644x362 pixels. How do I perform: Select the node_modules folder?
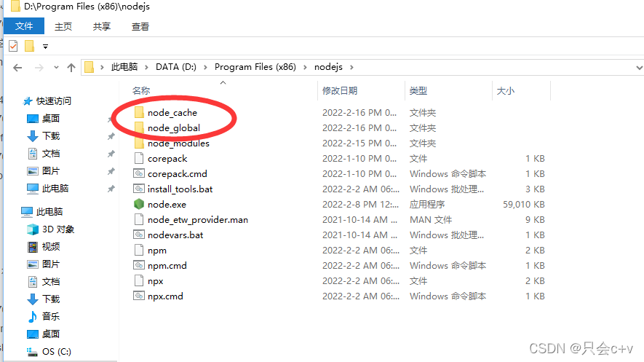[178, 143]
